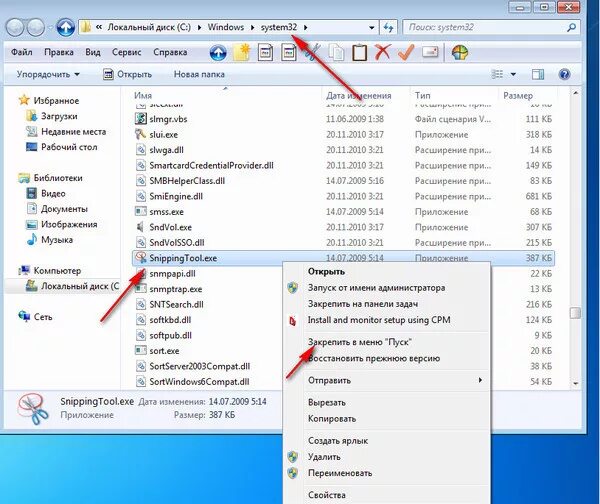Click the Windows logo toolbar icon
Image resolution: width=600 pixels, height=504 pixels.
[460, 52]
